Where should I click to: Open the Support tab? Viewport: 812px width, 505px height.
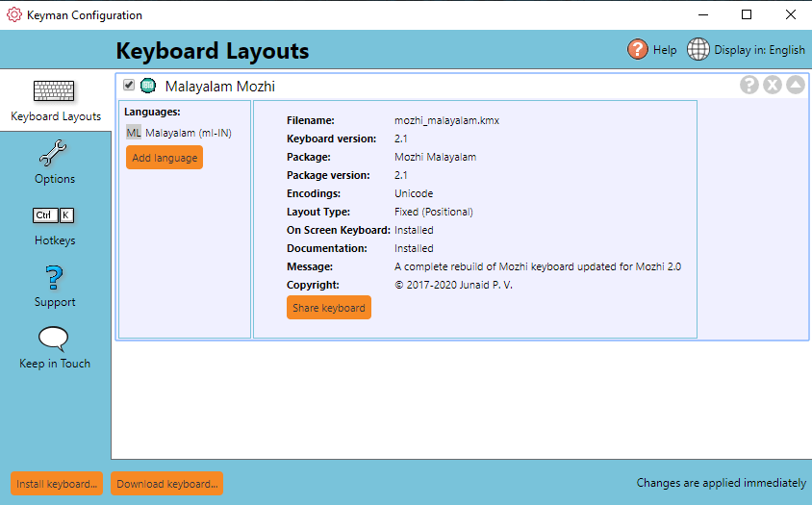point(55,287)
